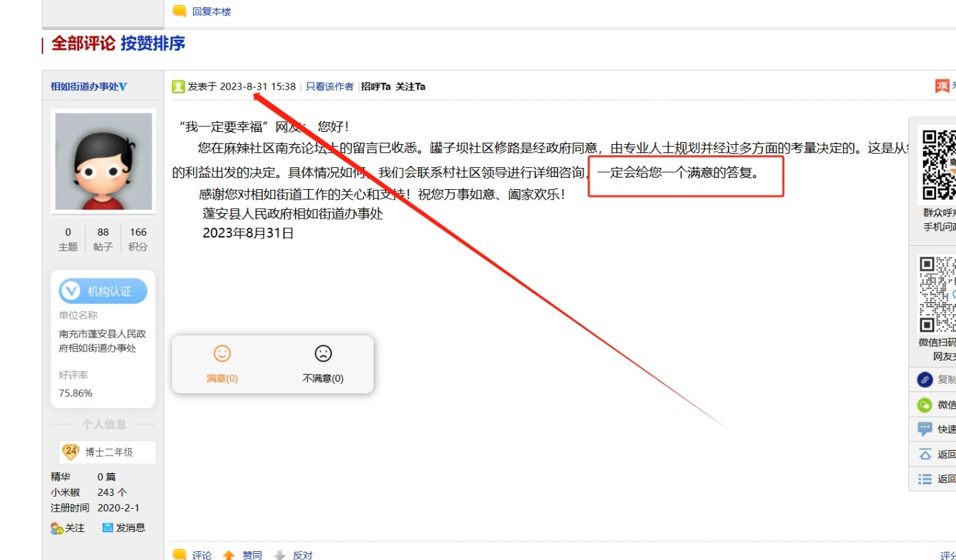Click the frowning face 不满意 rating icon

point(323,354)
